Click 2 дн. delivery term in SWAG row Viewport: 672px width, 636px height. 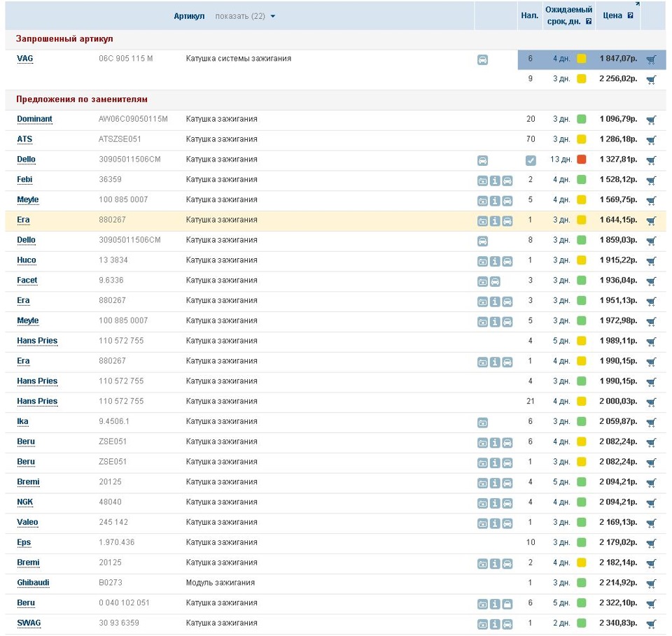pos(561,623)
